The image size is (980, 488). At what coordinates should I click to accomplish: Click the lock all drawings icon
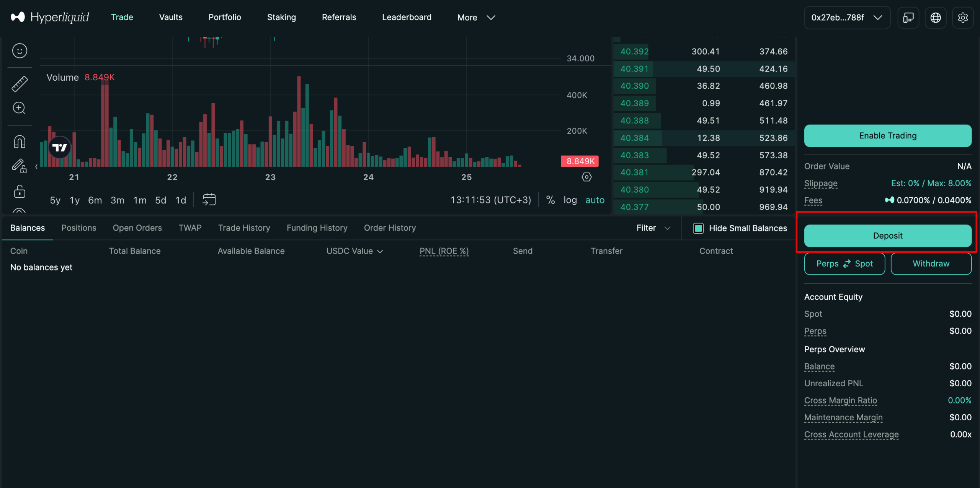(20, 191)
